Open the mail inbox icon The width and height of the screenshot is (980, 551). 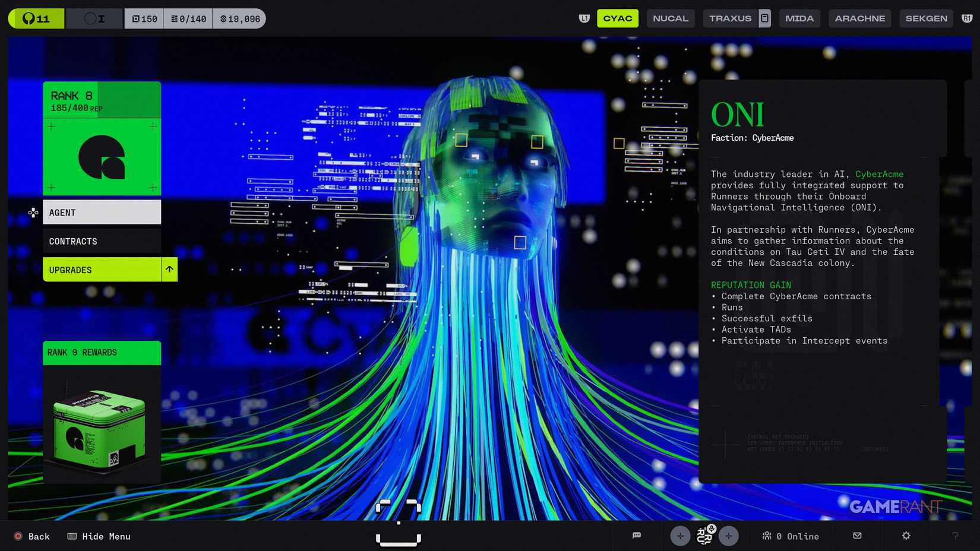pyautogui.click(x=857, y=536)
